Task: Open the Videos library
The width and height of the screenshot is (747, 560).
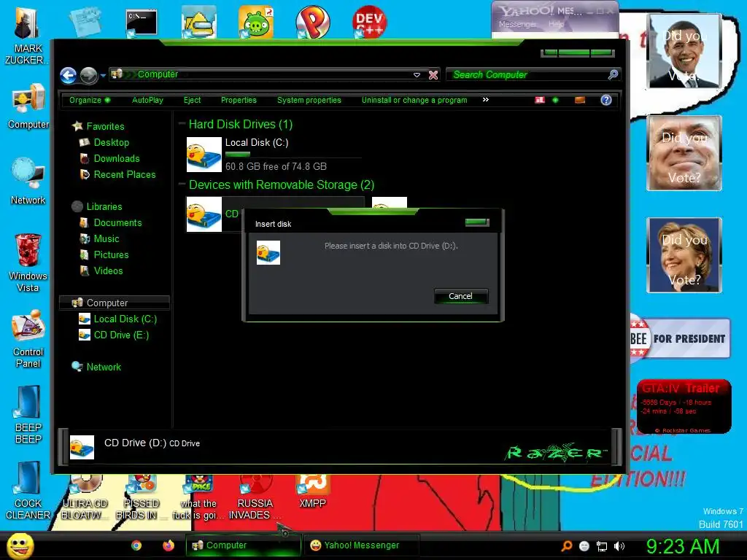Action: (x=108, y=271)
